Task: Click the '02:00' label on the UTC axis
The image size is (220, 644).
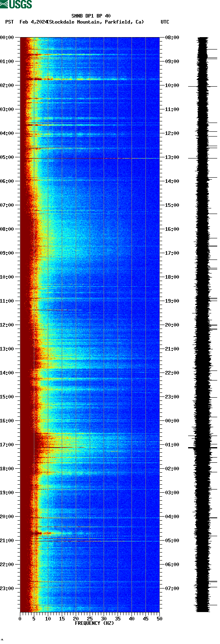Action: coord(172,469)
